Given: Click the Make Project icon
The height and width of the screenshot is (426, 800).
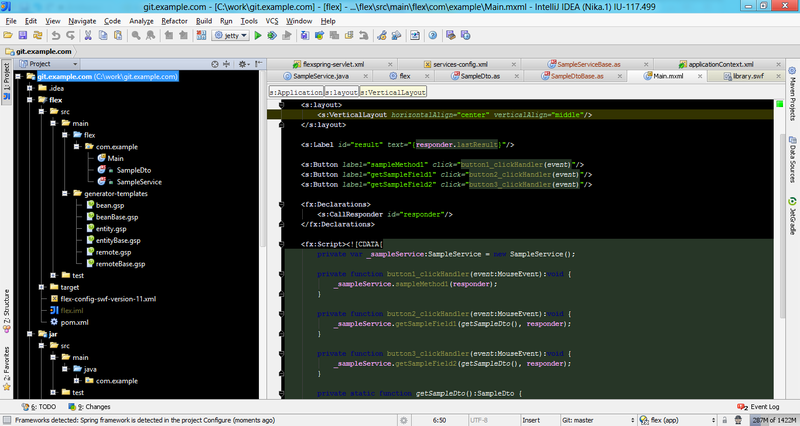Looking at the screenshot, I should [201, 35].
